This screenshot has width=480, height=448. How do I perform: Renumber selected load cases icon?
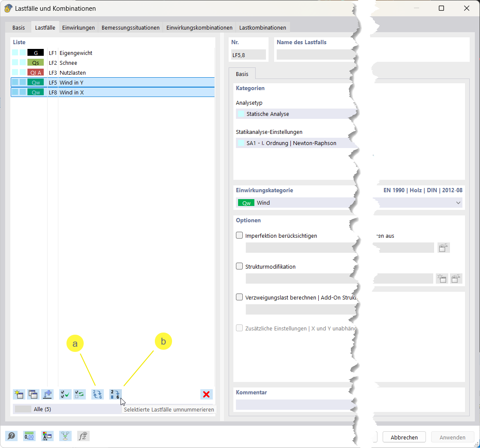pyautogui.click(x=115, y=394)
